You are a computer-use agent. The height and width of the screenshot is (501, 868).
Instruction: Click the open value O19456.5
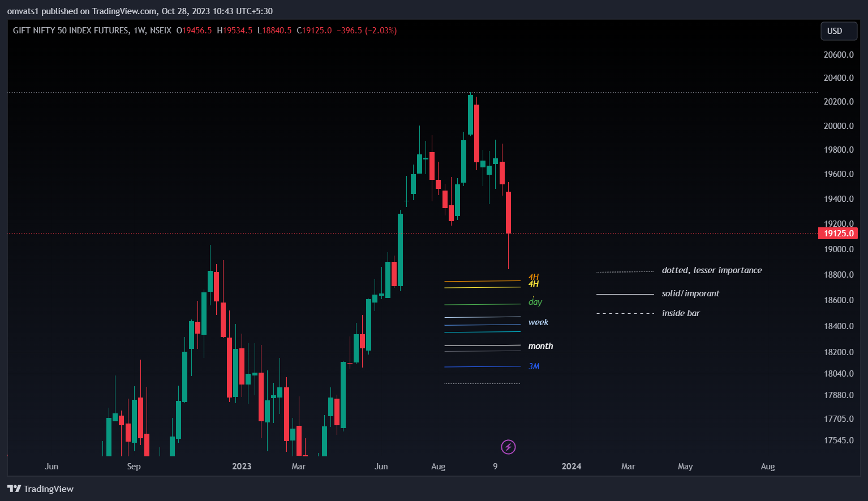[x=194, y=31]
